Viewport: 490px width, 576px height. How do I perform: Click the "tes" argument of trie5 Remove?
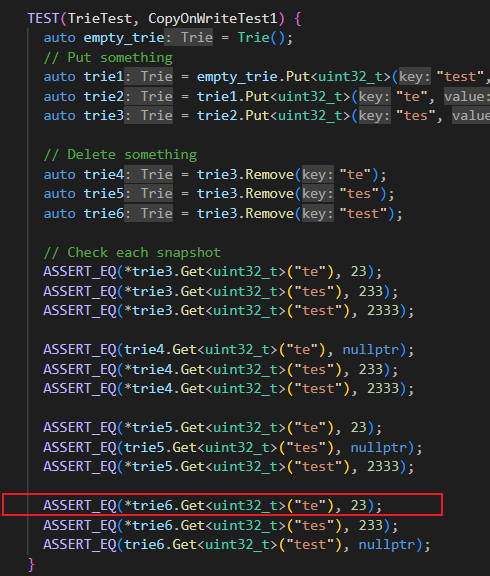tap(359, 194)
